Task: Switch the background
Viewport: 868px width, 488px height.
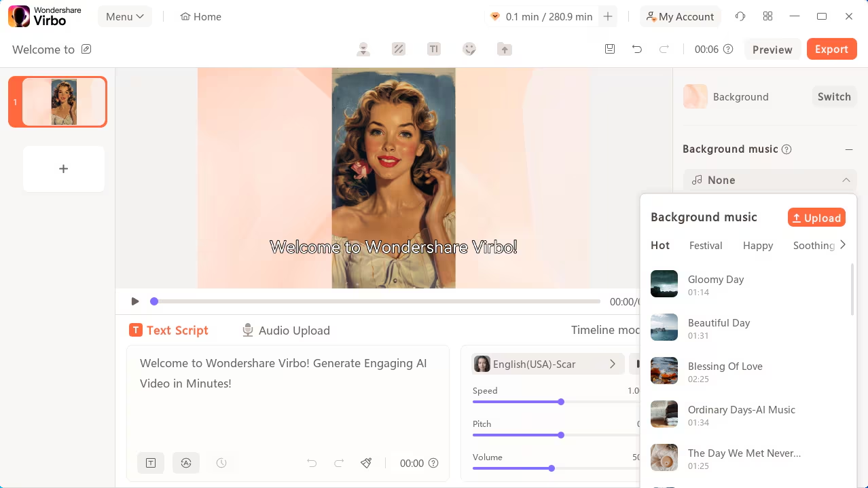Action: pyautogui.click(x=834, y=96)
